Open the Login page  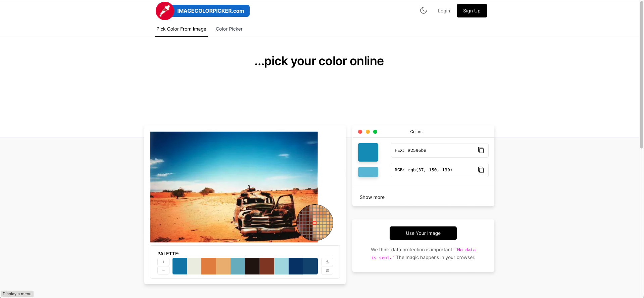pos(444,11)
